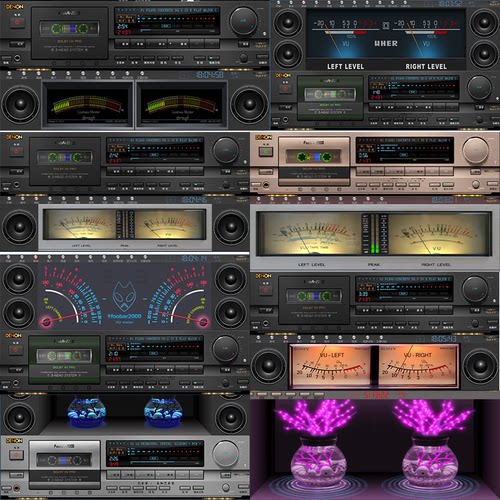Click the green power button on the gold deck
The width and height of the screenshot is (500, 500).
pos(266,152)
